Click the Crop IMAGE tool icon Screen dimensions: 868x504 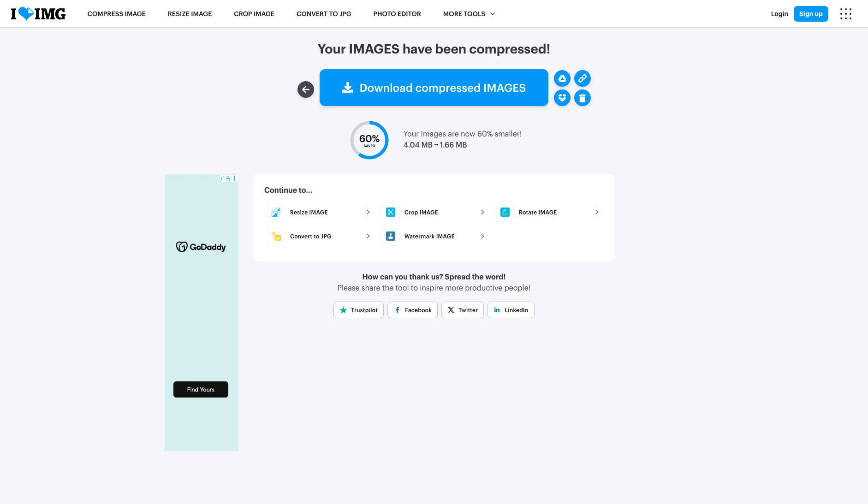[x=391, y=212]
